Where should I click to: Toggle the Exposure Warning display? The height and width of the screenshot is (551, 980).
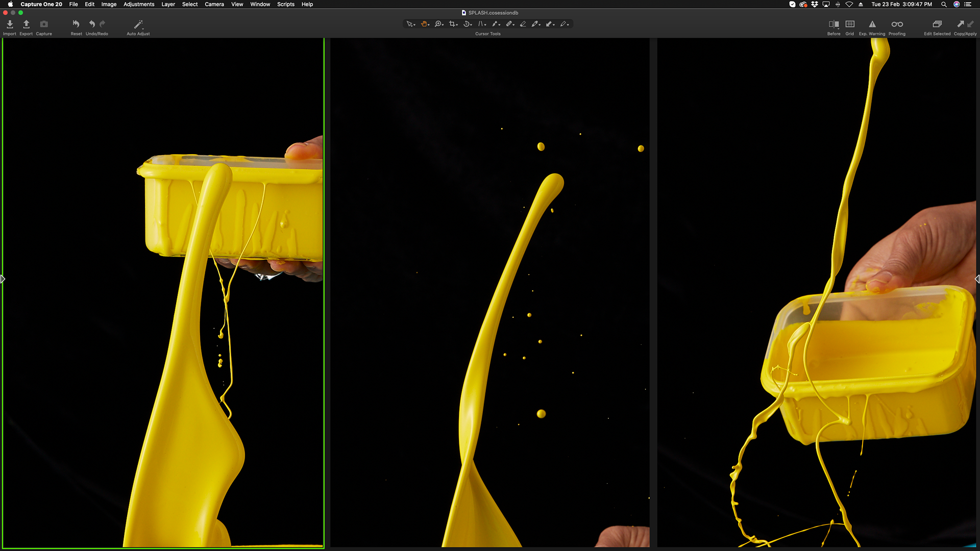tap(872, 24)
